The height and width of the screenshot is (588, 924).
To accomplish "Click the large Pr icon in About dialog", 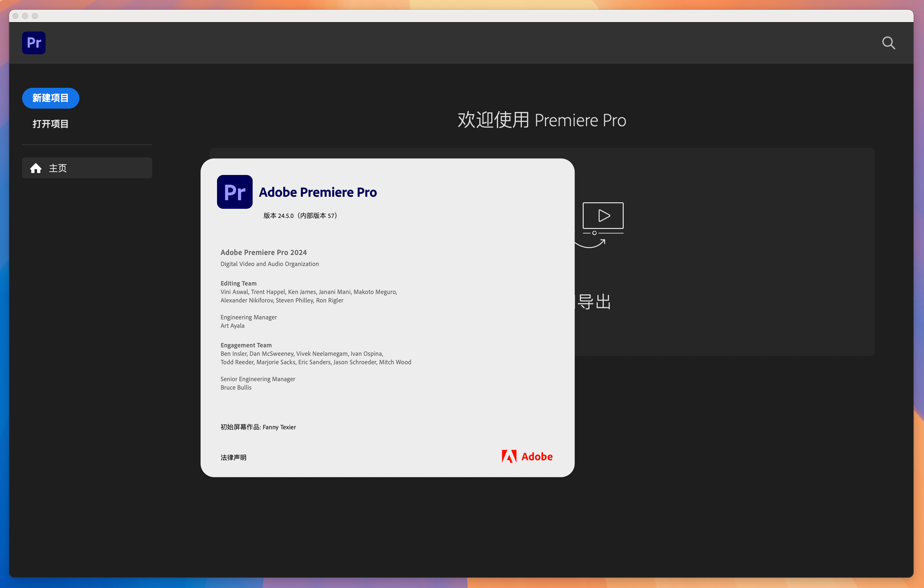I will tap(235, 192).
